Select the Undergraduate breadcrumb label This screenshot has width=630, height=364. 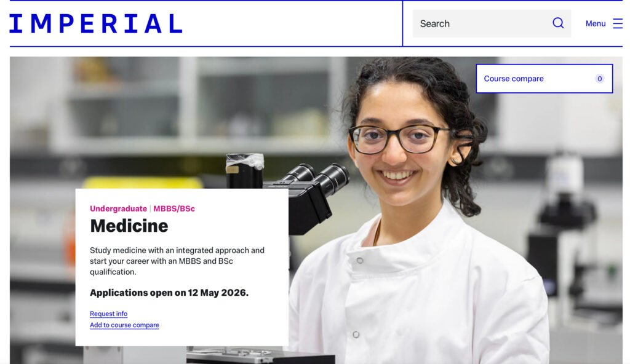[x=117, y=208]
